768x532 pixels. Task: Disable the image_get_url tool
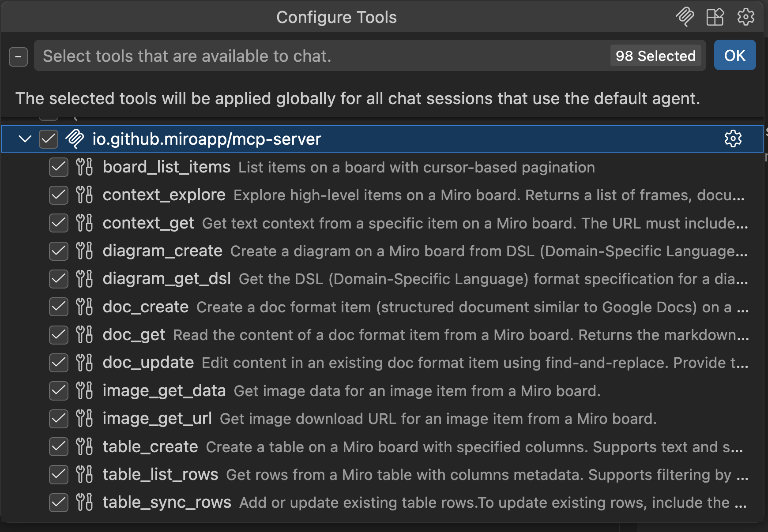pyautogui.click(x=58, y=419)
